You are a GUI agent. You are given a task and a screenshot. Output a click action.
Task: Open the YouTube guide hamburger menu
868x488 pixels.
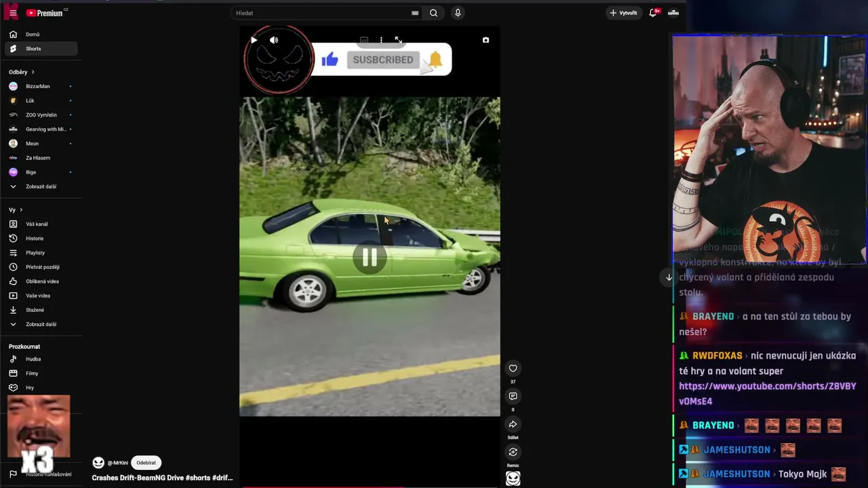click(x=13, y=13)
